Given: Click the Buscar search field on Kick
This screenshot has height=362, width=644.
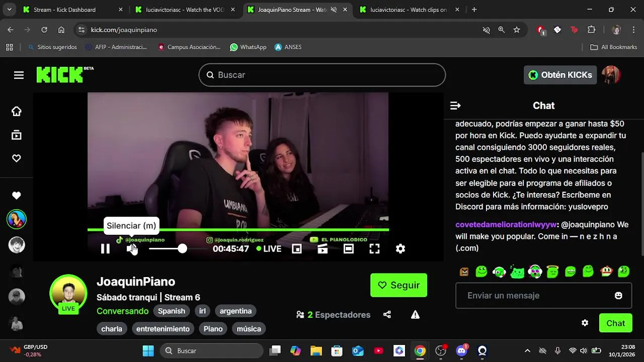Looking at the screenshot, I should pyautogui.click(x=322, y=75).
